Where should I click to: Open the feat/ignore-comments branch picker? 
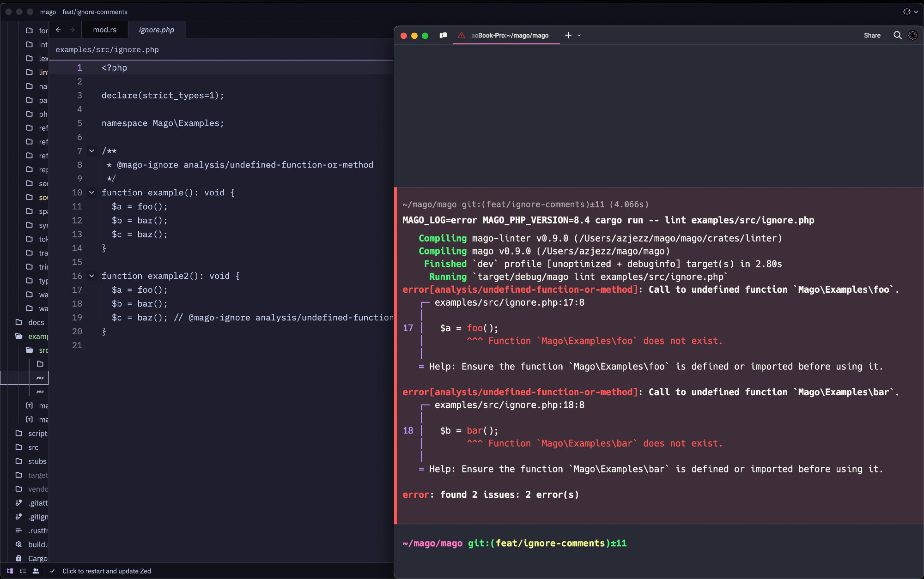pos(95,12)
